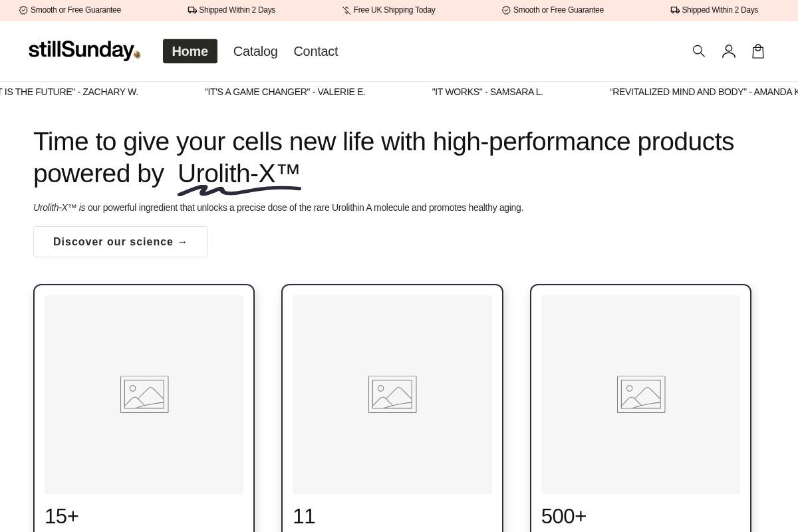Click the placeholder image icon in the 11 card
This screenshot has width=798, height=532.
pos(392,394)
